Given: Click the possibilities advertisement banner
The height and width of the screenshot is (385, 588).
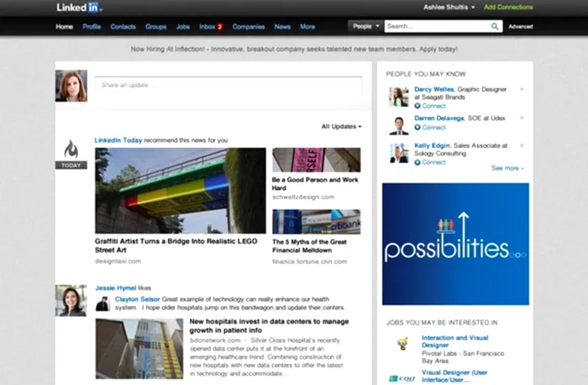Looking at the screenshot, I should click(455, 244).
